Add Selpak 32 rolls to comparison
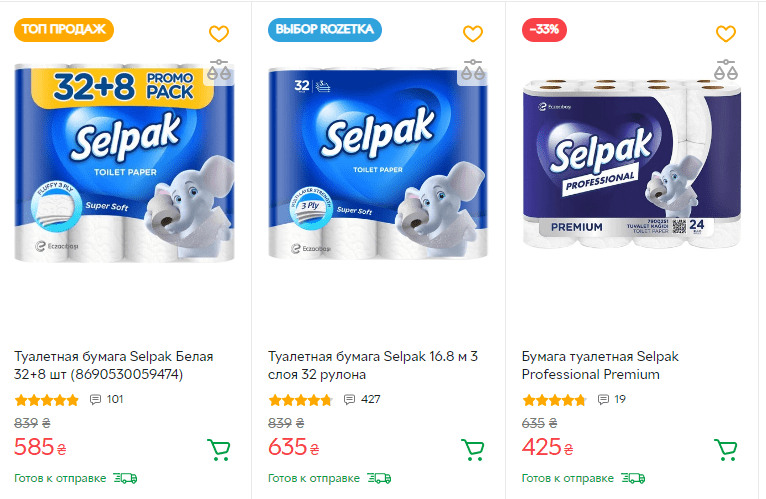This screenshot has height=499, width=766. pyautogui.click(x=473, y=70)
